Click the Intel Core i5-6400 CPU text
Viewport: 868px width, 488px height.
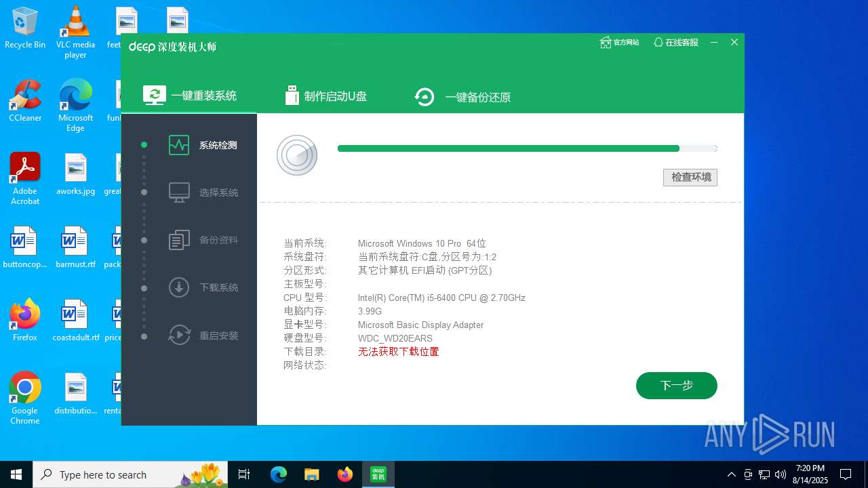click(x=441, y=298)
